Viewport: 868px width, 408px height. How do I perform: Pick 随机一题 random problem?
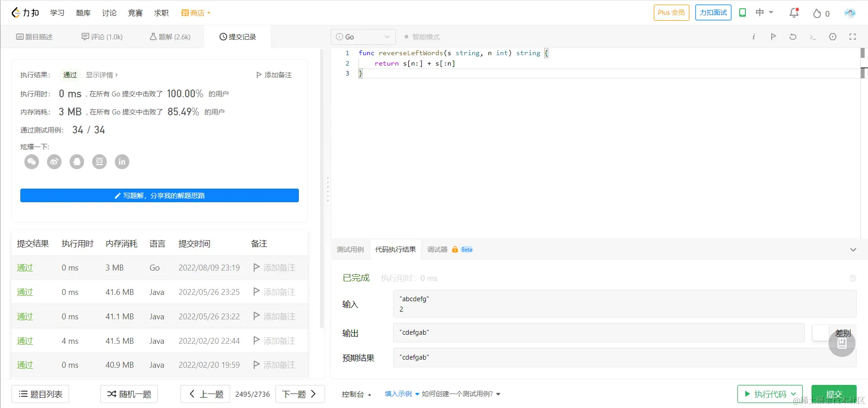pos(129,394)
